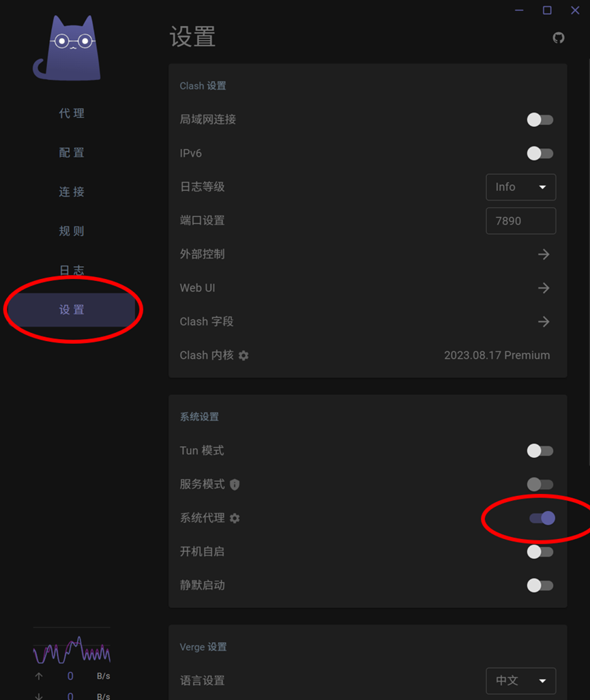Switch to 连接 page
Screen dimensions: 590x700
(72, 192)
